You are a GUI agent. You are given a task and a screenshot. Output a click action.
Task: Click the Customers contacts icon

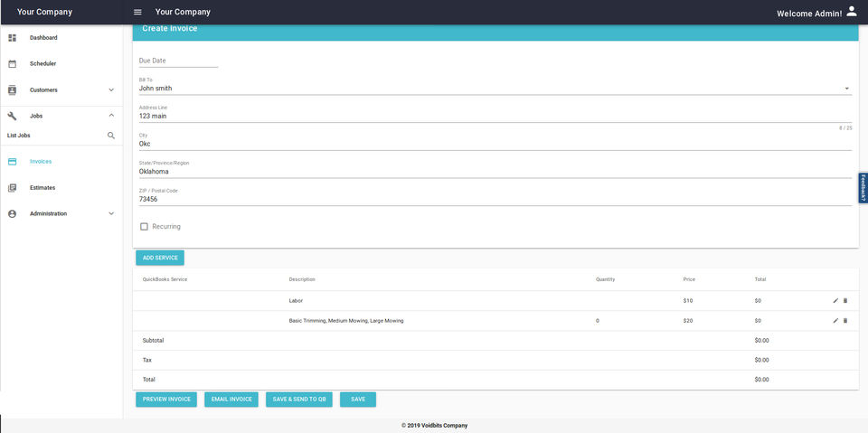tap(12, 89)
